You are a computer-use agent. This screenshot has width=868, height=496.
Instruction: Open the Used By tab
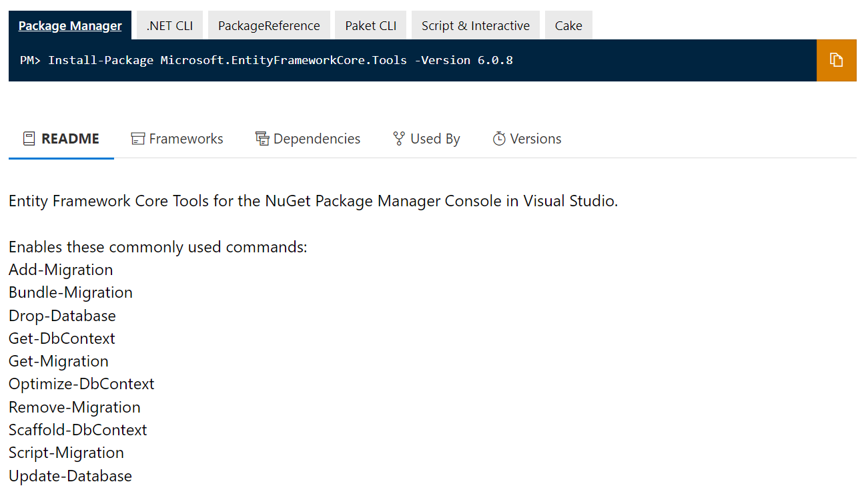426,139
